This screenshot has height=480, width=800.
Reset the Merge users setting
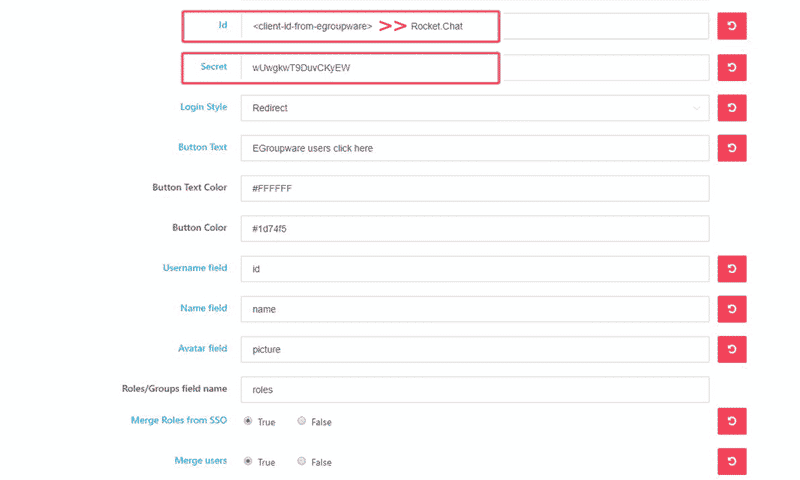[732, 461]
